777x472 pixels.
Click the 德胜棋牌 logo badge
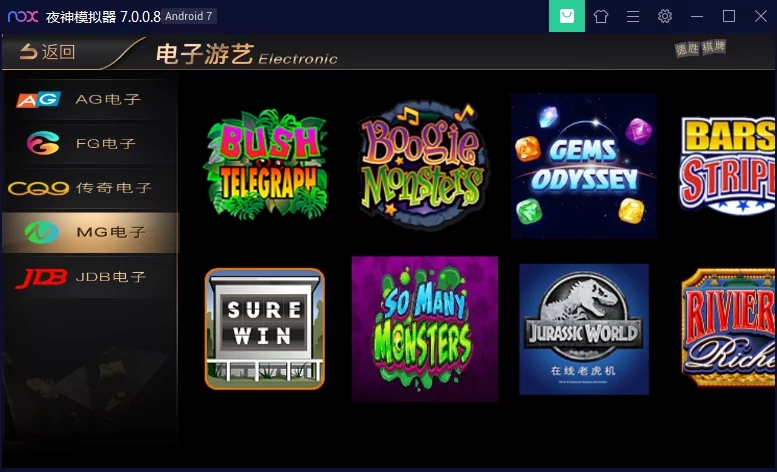(x=699, y=48)
